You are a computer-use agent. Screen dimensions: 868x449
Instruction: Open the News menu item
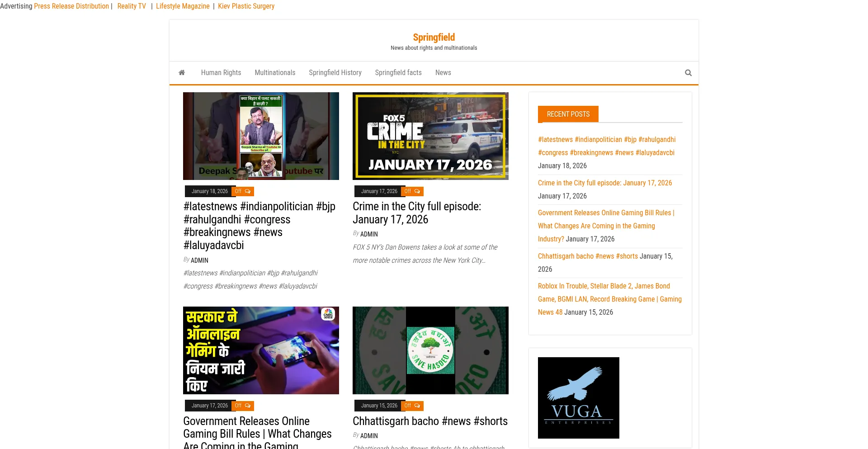[443, 73]
